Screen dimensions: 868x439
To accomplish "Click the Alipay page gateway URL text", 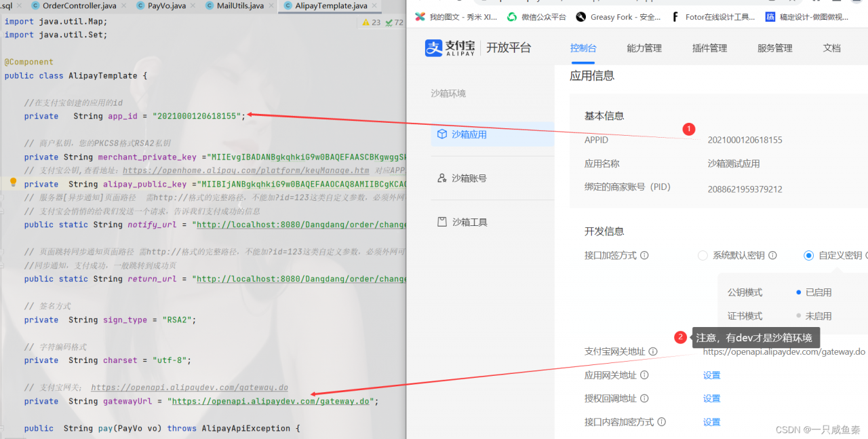I will (784, 351).
